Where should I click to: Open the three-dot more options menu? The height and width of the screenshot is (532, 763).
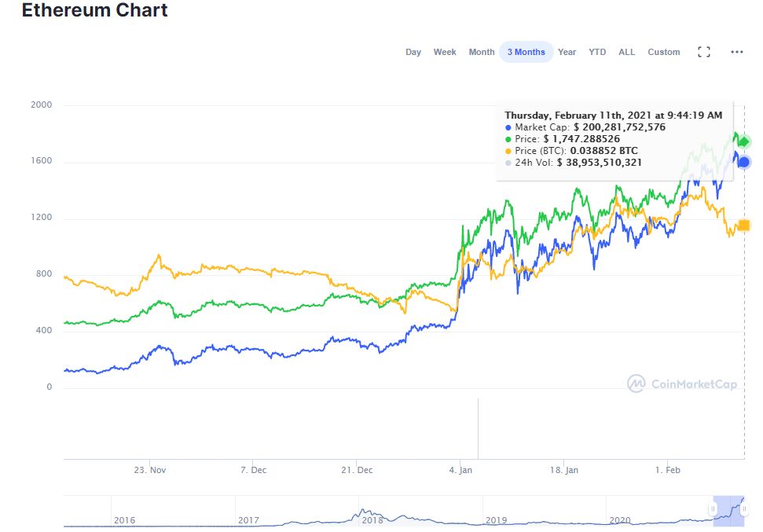point(736,52)
